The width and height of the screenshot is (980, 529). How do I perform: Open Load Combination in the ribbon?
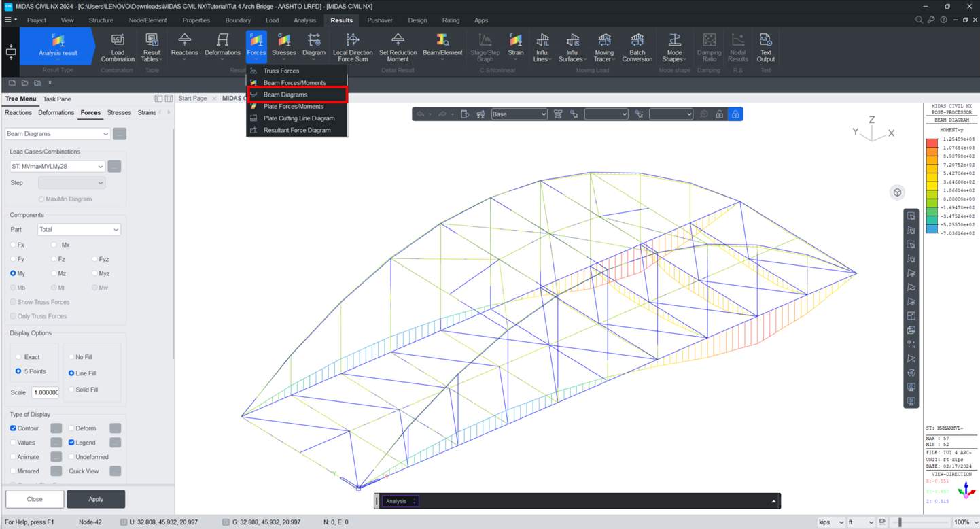click(x=118, y=48)
